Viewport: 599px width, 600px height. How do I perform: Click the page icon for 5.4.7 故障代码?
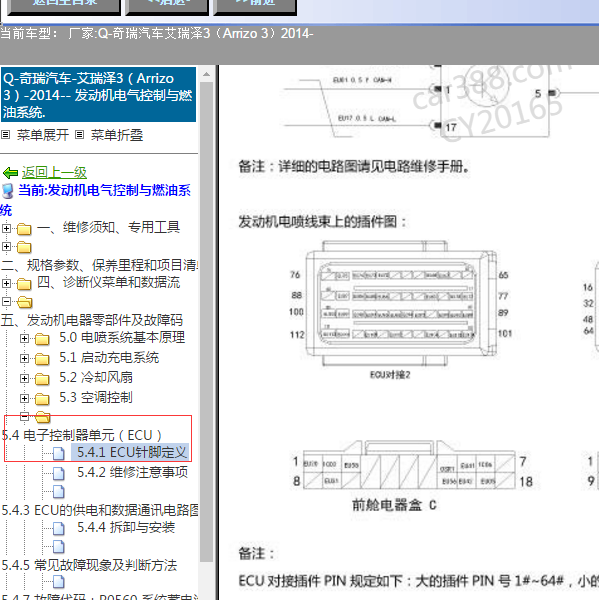click(x=59, y=582)
